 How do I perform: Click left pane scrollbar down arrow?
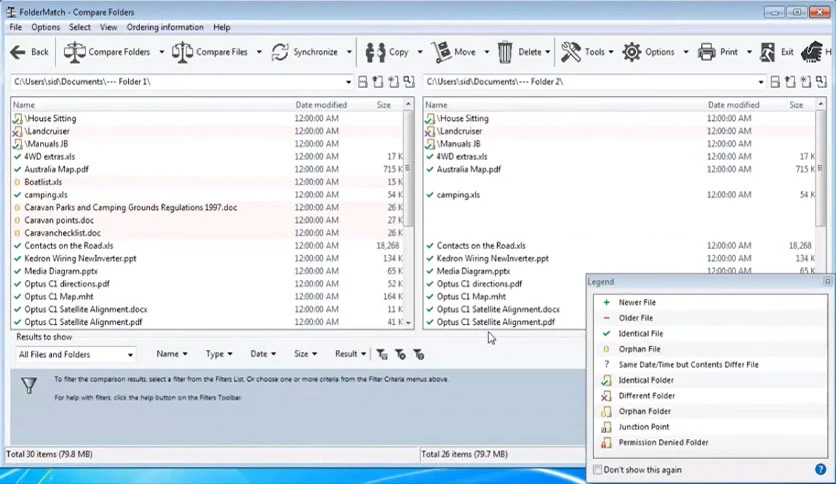[408, 322]
